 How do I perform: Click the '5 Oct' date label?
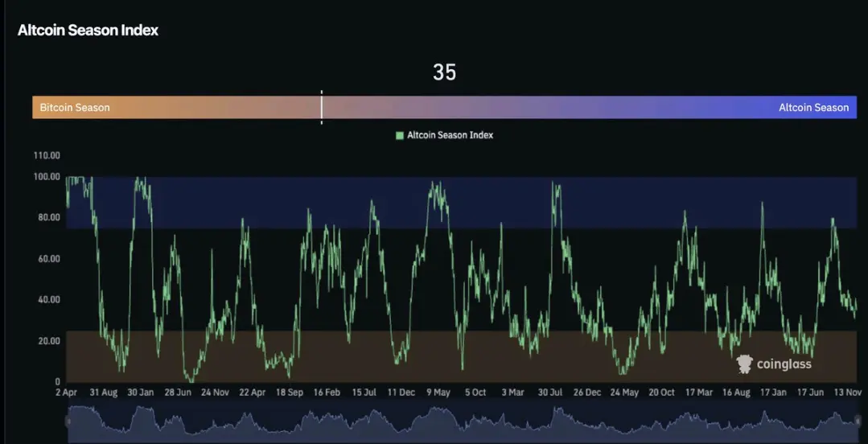475,393
